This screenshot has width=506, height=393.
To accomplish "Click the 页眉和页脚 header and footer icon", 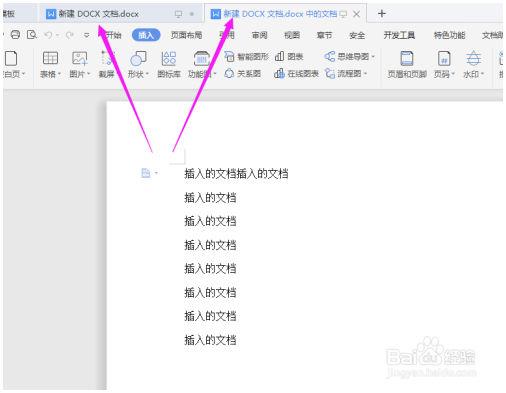I will click(407, 65).
